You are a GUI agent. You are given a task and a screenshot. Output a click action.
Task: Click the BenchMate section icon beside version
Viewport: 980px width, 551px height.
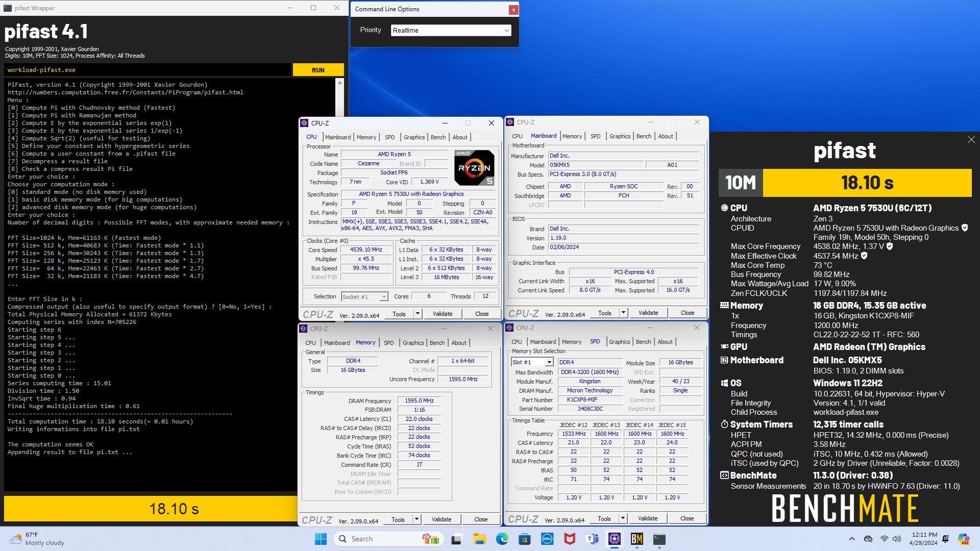coord(724,475)
